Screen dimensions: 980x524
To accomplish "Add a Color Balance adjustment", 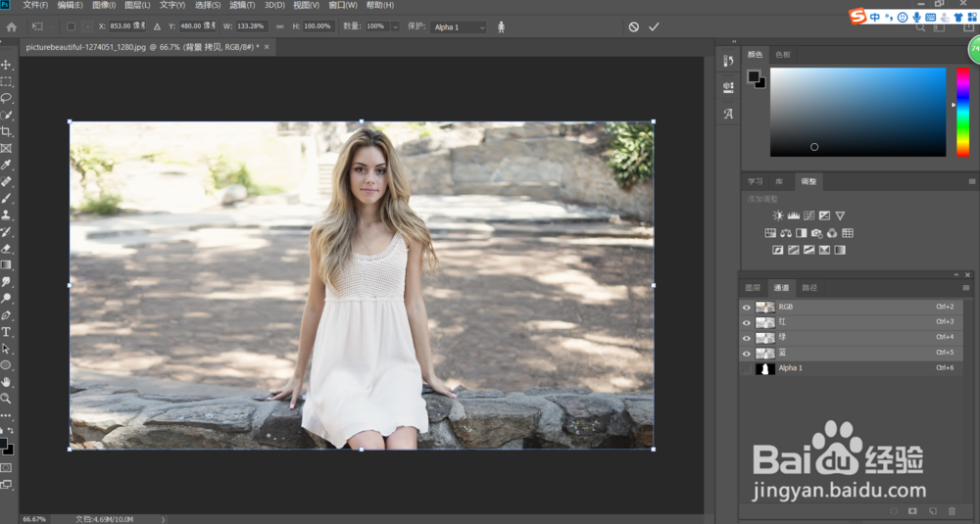I will (x=786, y=233).
